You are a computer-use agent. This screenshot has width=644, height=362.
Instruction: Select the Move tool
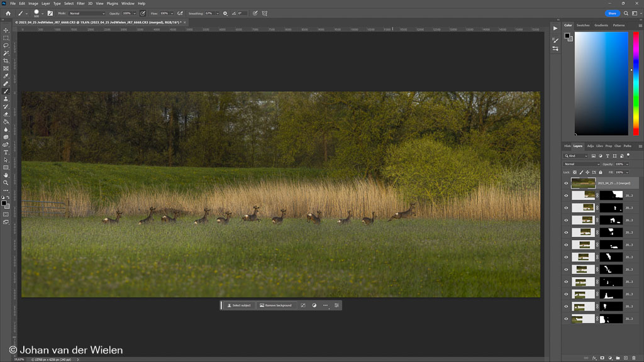(6, 30)
